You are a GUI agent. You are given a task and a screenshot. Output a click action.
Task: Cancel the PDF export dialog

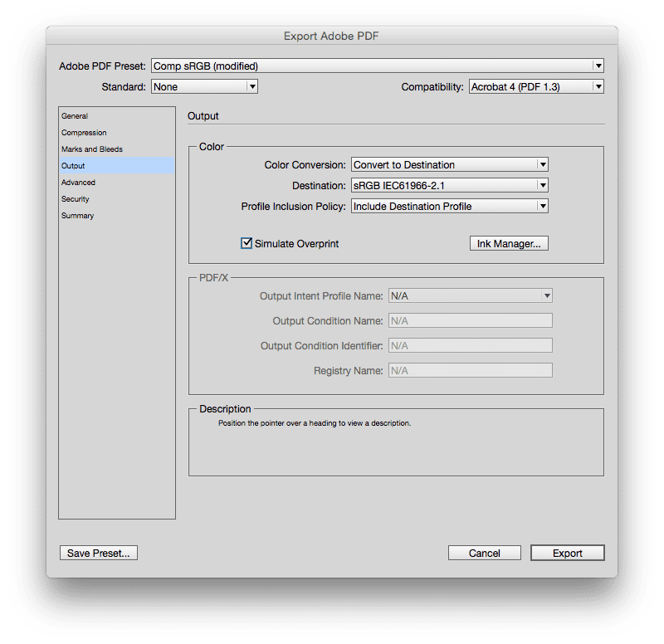485,553
